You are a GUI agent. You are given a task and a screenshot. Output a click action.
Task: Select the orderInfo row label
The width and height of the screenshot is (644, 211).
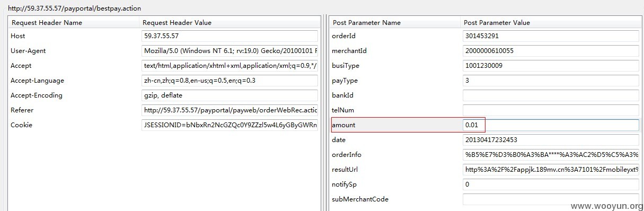click(347, 155)
